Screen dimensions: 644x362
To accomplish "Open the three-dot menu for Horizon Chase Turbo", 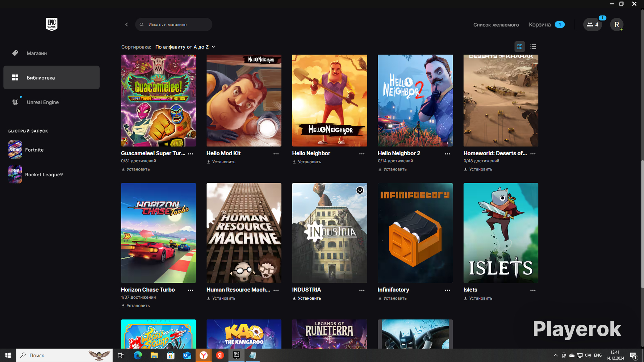I will (191, 290).
